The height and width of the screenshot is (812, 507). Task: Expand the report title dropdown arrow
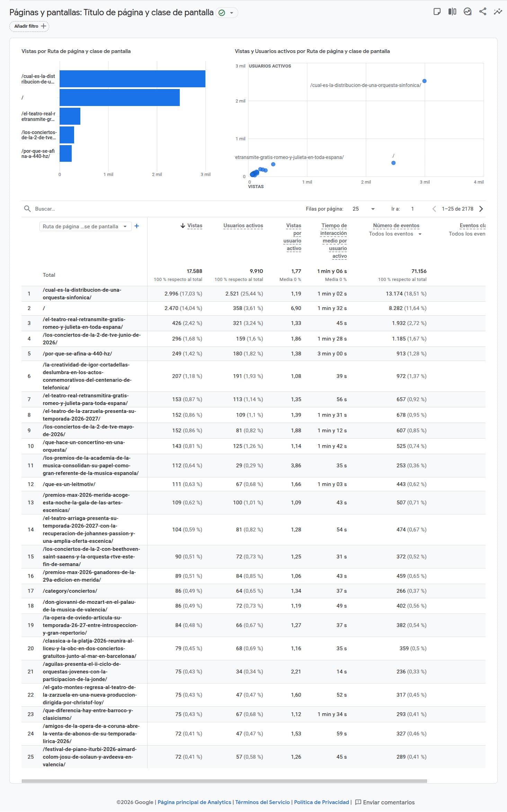232,13
